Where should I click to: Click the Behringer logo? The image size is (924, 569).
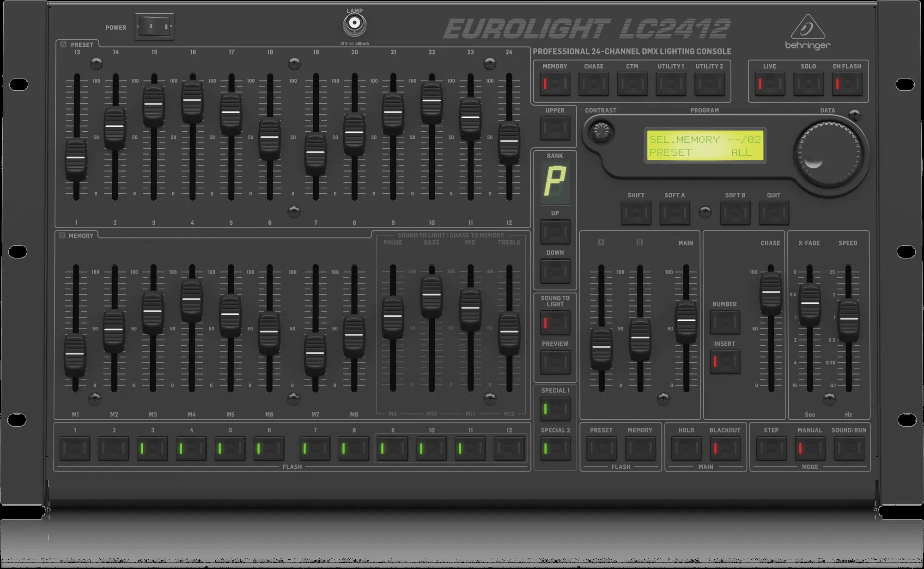point(808,32)
